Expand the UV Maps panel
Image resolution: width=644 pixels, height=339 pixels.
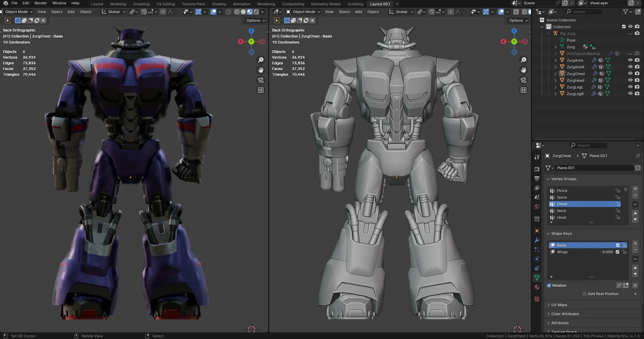pos(559,305)
